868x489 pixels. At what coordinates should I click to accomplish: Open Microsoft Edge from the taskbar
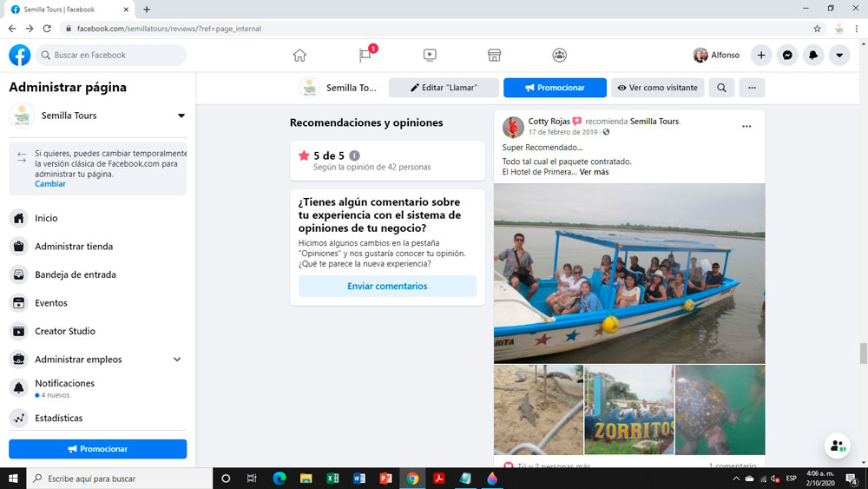point(279,479)
